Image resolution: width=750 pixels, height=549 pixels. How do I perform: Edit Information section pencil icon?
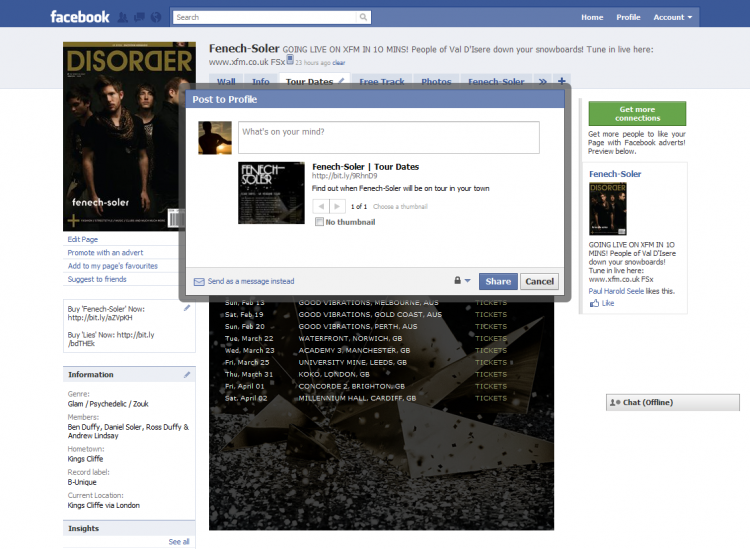point(187,374)
